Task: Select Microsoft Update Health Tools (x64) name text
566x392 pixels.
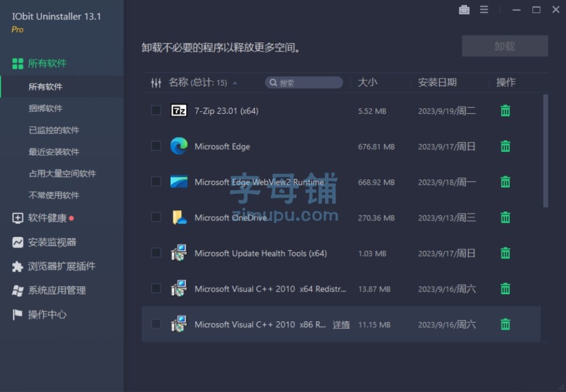Action: (x=261, y=253)
